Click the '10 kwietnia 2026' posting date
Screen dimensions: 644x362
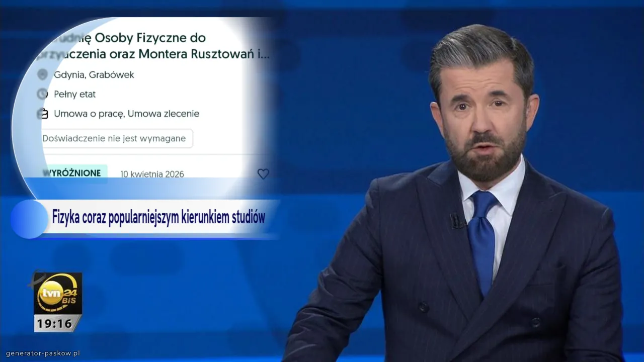click(152, 174)
